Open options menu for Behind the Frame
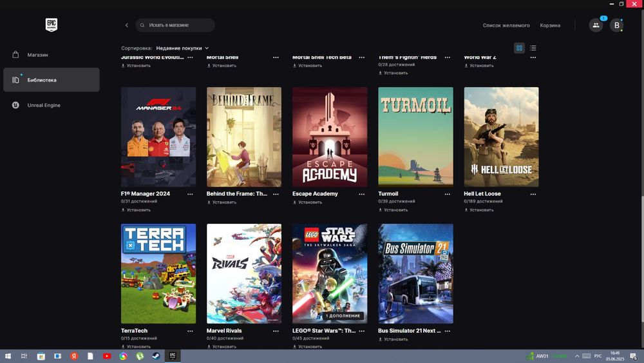 (x=276, y=194)
